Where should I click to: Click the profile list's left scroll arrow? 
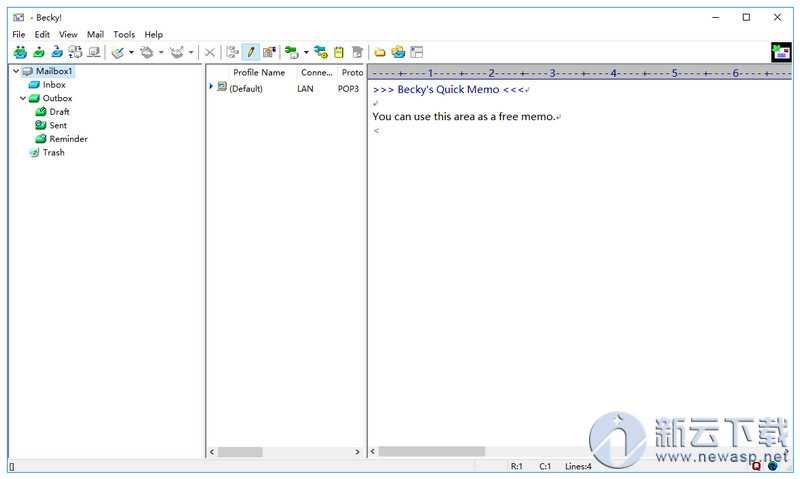click(x=212, y=452)
